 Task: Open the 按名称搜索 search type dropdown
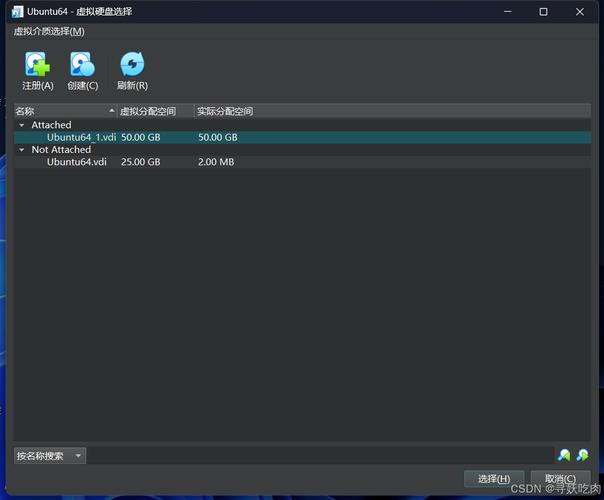coord(50,456)
